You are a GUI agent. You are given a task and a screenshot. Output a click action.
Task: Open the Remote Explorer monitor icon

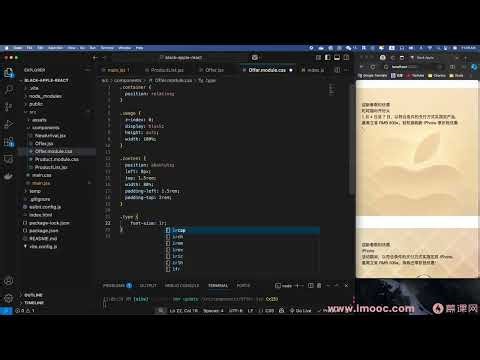(9, 159)
